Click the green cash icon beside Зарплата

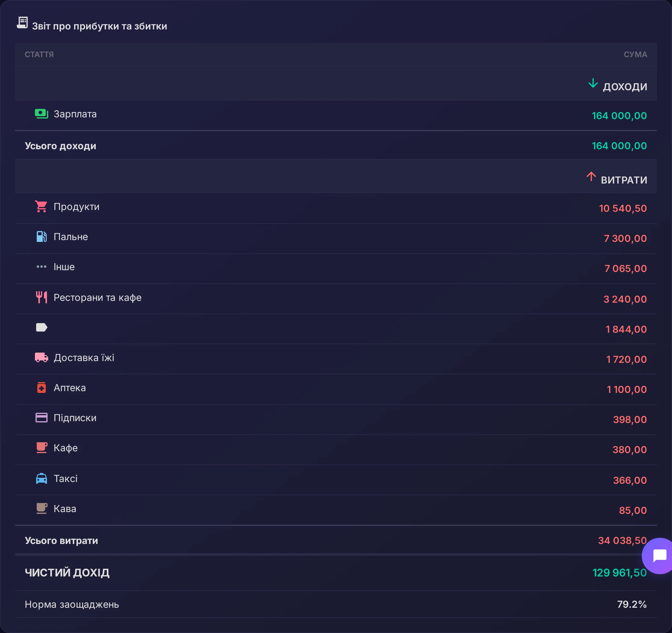tap(42, 114)
